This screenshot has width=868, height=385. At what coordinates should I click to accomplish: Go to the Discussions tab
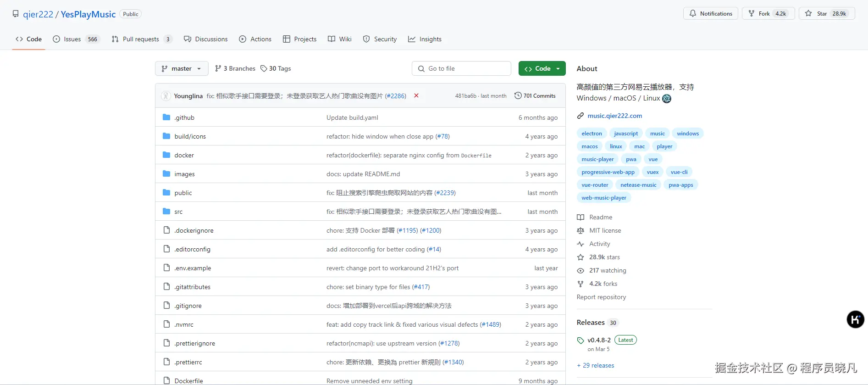click(x=205, y=39)
